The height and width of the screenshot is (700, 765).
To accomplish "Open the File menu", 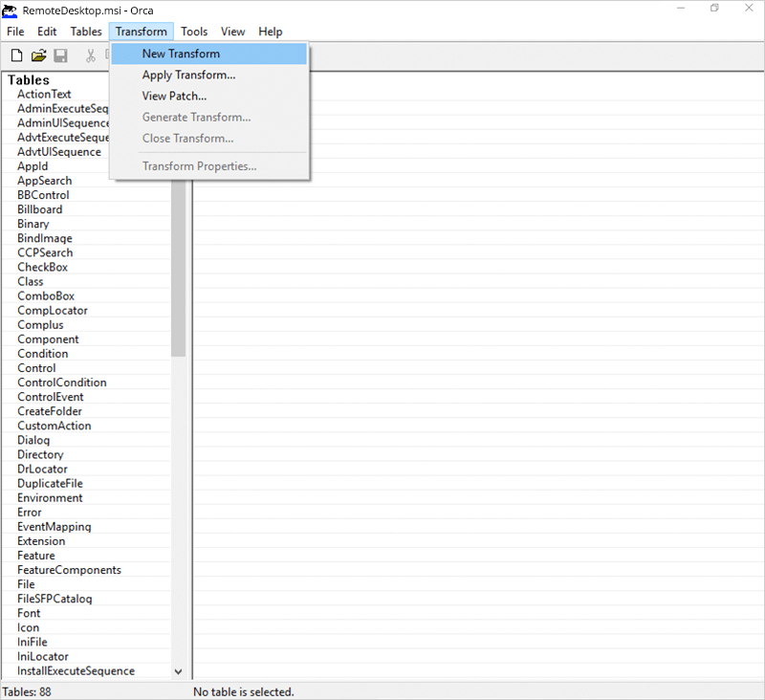I will [x=15, y=32].
